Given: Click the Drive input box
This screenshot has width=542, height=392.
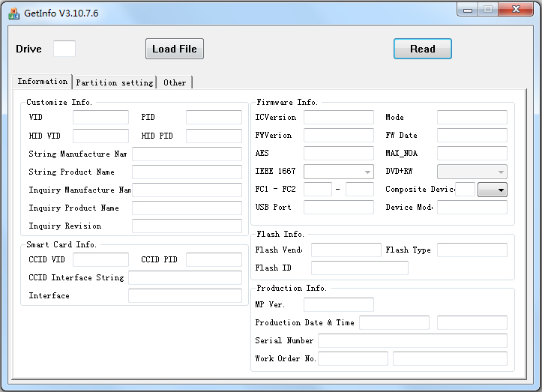Looking at the screenshot, I should 64,49.
